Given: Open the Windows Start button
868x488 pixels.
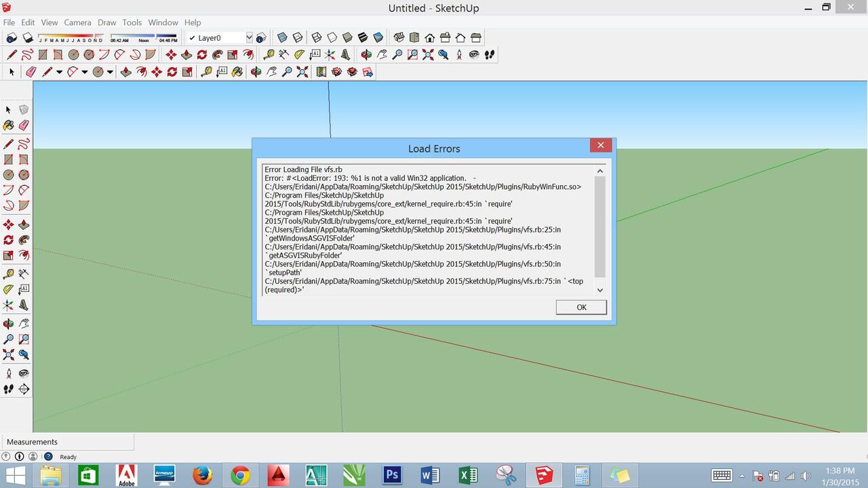Looking at the screenshot, I should [15, 475].
